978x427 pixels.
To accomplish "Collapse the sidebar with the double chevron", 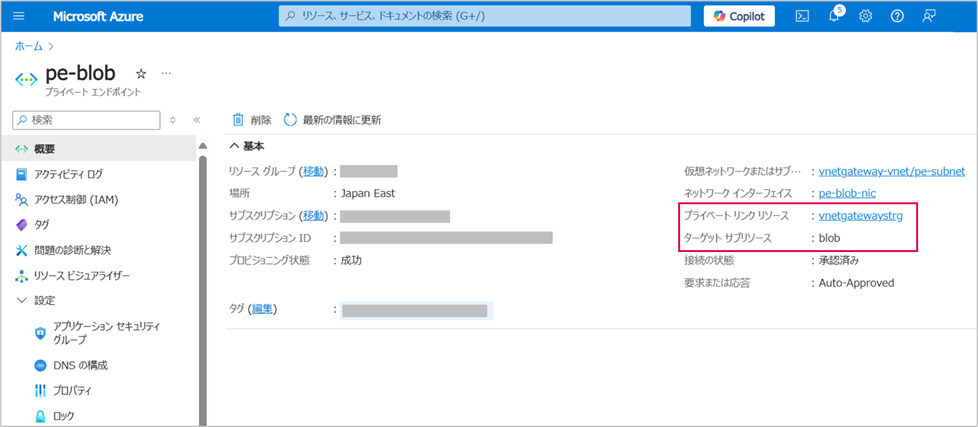I will pos(196,120).
